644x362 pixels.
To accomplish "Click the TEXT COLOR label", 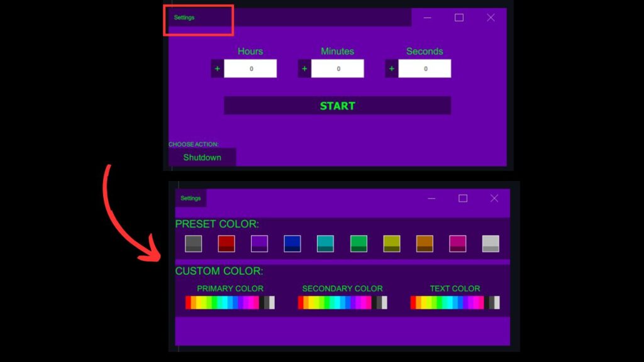I will tap(455, 288).
